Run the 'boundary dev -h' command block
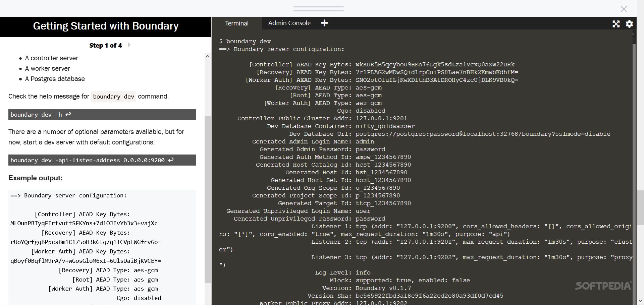The width and height of the screenshot is (644, 305). [102, 115]
